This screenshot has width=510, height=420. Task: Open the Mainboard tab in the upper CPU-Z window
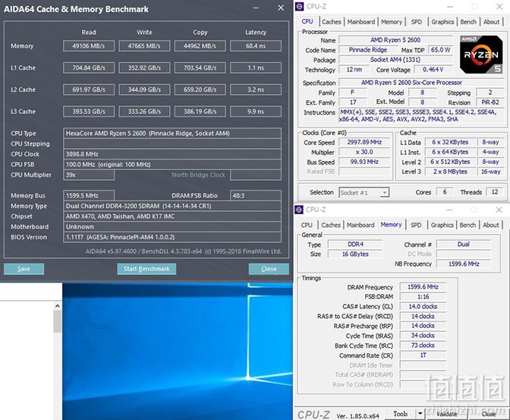(361, 22)
